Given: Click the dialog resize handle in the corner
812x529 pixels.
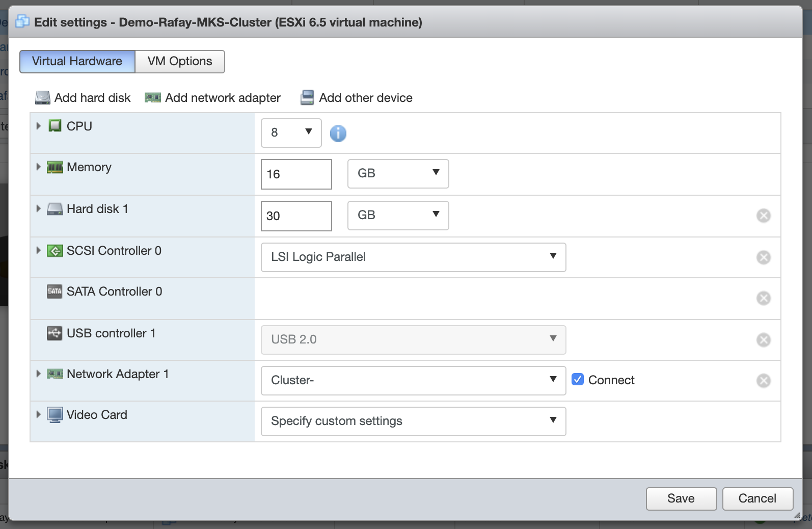Looking at the screenshot, I should [797, 515].
